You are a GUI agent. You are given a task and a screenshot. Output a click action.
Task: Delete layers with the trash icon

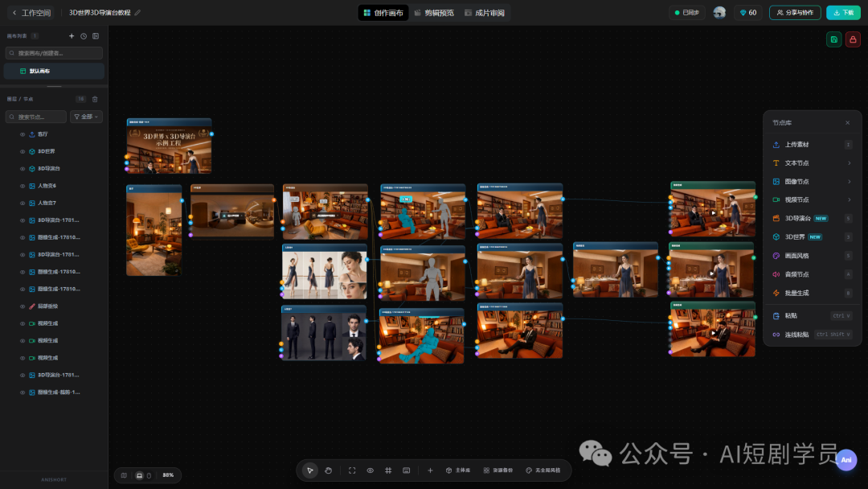[95, 99]
